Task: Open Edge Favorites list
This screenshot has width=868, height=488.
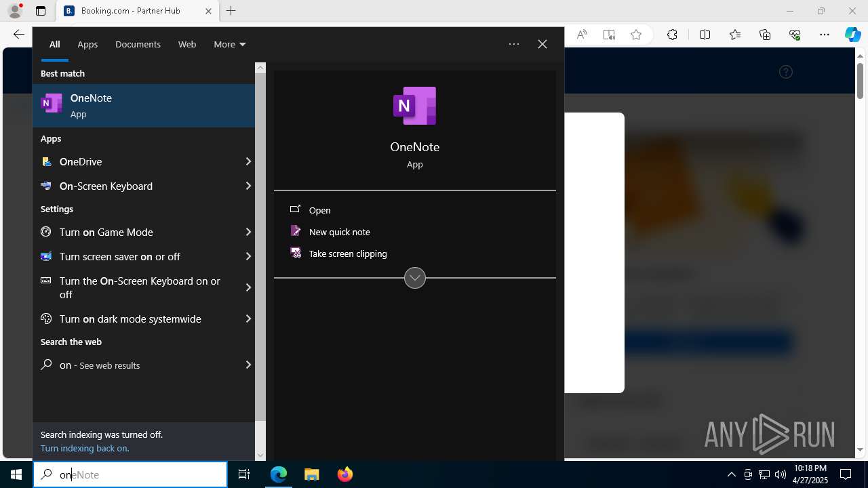Action: (735, 35)
